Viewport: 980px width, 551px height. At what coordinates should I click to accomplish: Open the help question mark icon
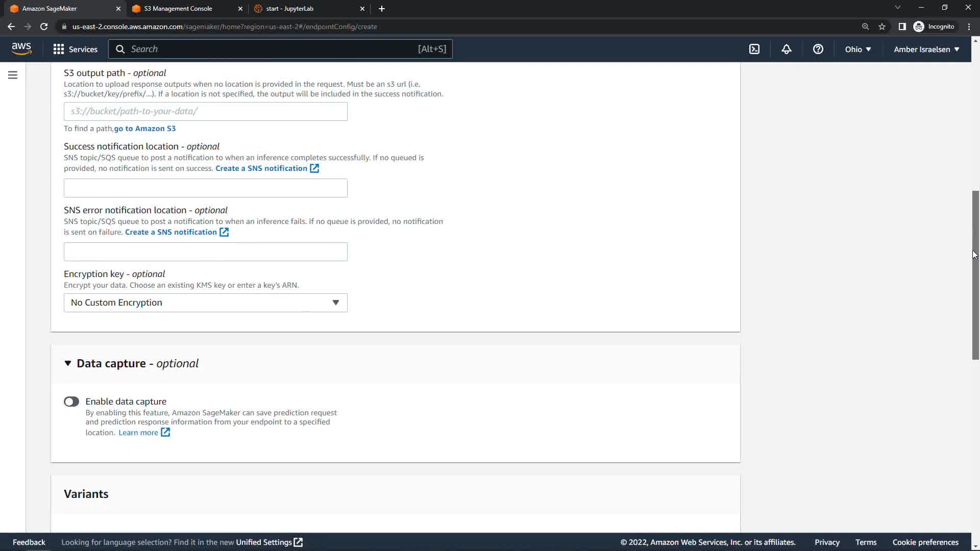pyautogui.click(x=818, y=49)
